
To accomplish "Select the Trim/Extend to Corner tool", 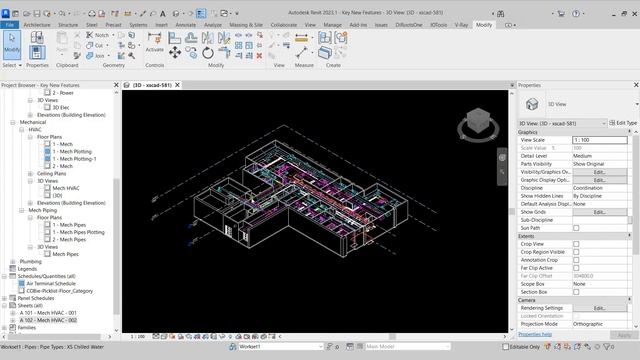I will (224, 52).
